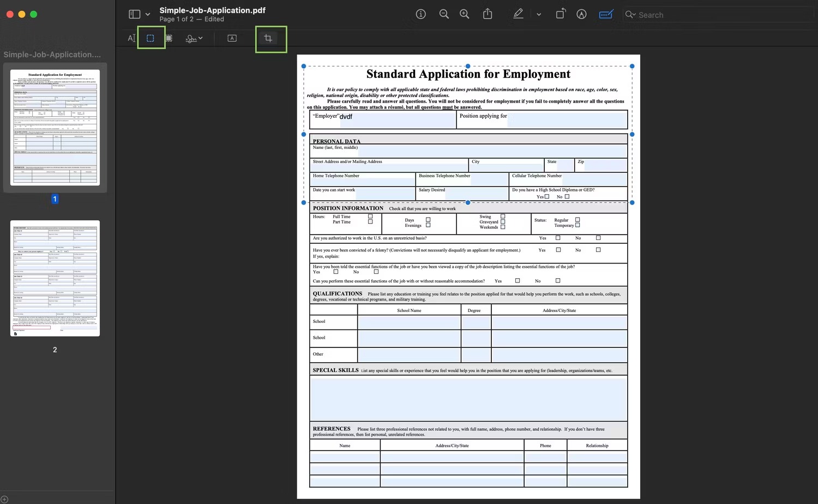Check the Part Time hours box

(x=370, y=222)
